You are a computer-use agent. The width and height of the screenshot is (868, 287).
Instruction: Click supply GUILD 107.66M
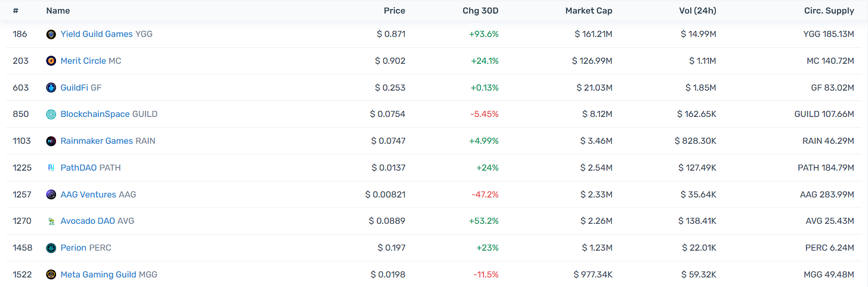824,114
